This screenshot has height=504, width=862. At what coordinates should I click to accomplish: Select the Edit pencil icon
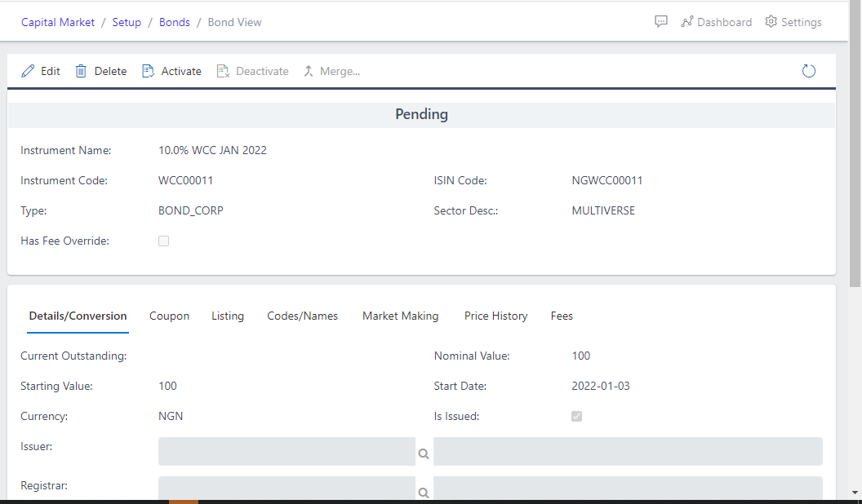tap(27, 71)
